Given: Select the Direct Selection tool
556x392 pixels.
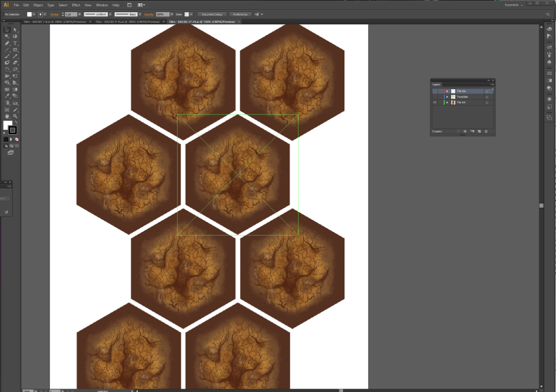Looking at the screenshot, I should [15, 30].
